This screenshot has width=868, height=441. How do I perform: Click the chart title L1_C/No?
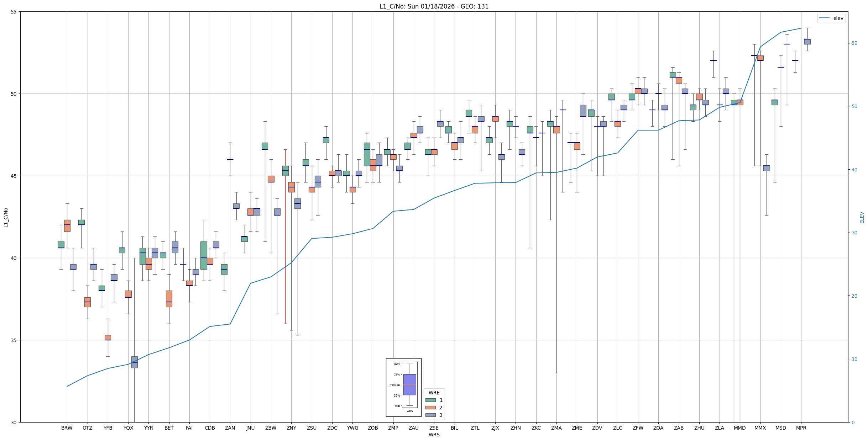[x=434, y=6]
